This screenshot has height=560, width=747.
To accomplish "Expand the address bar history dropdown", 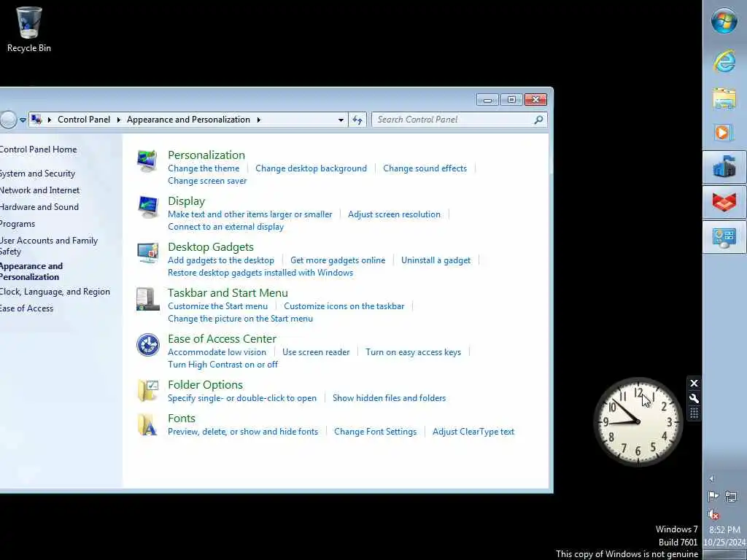I will (x=341, y=120).
